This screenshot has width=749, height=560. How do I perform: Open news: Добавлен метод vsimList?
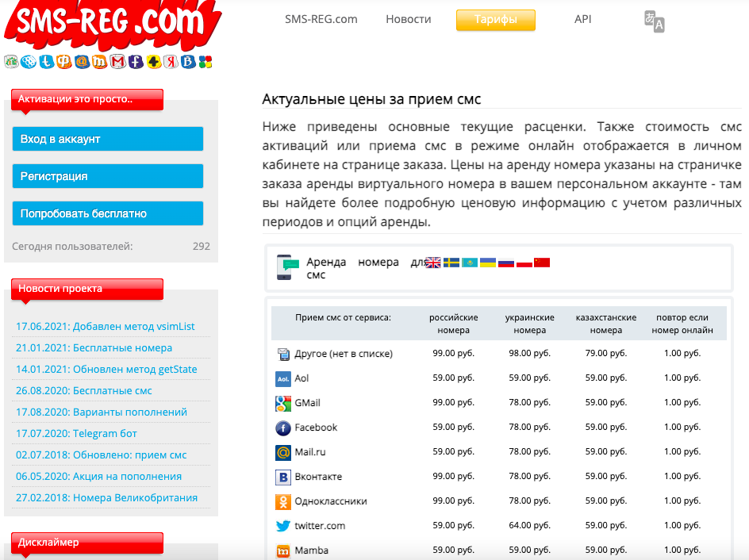pos(105,327)
